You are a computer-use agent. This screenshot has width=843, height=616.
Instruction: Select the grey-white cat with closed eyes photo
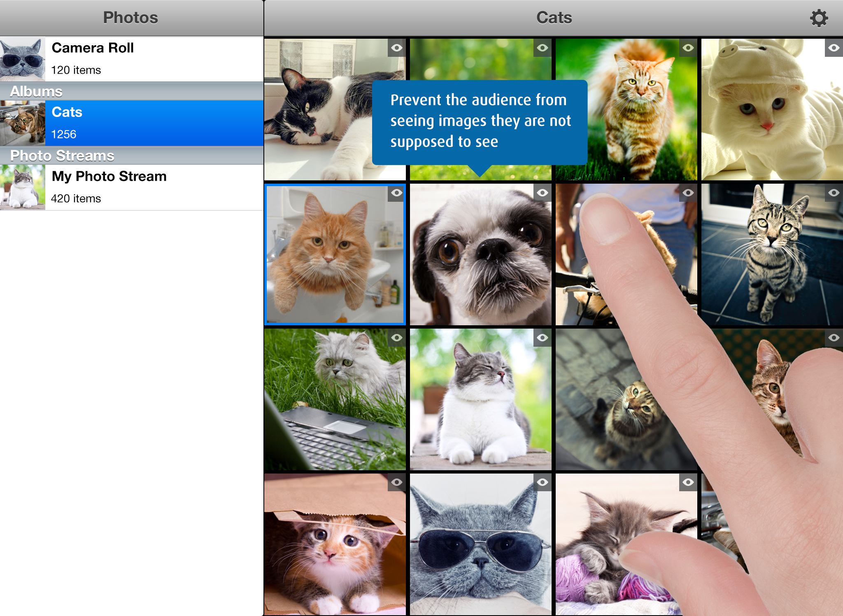(481, 399)
